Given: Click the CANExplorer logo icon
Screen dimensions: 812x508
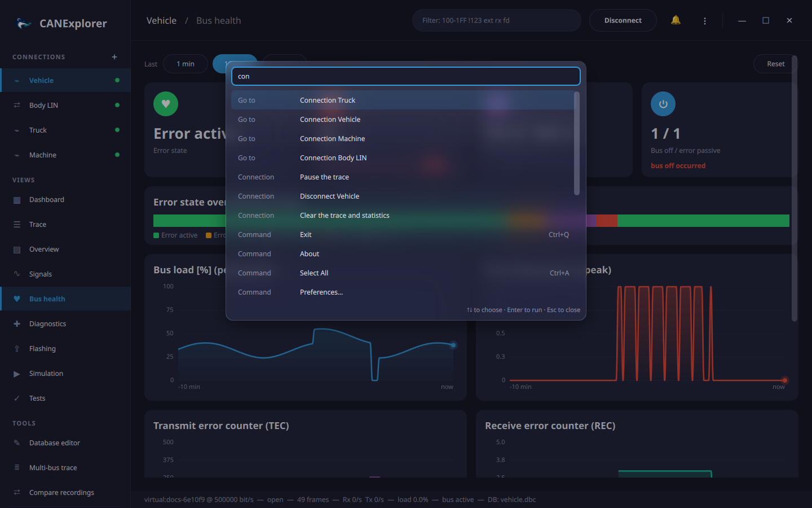Looking at the screenshot, I should coord(24,23).
